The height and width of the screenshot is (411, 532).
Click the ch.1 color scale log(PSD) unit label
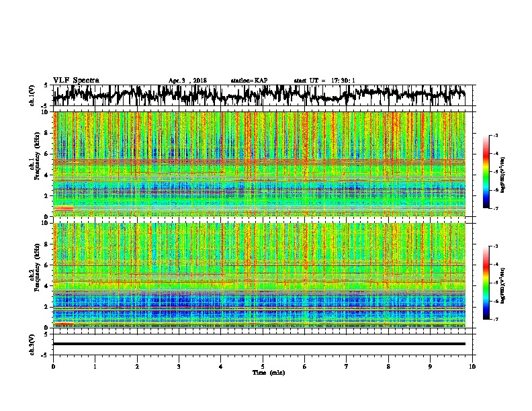click(x=502, y=175)
